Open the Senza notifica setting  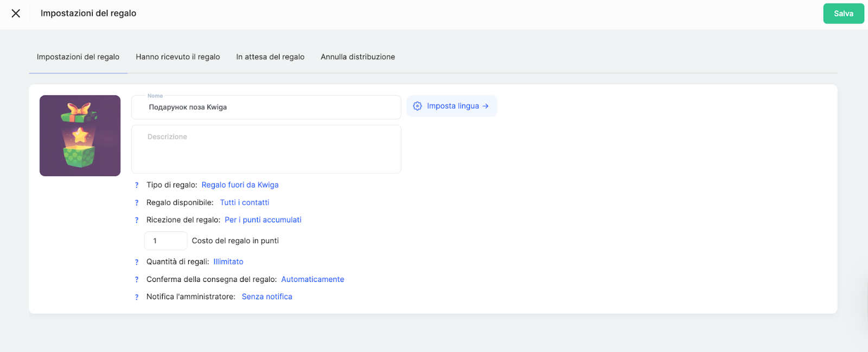click(x=267, y=297)
